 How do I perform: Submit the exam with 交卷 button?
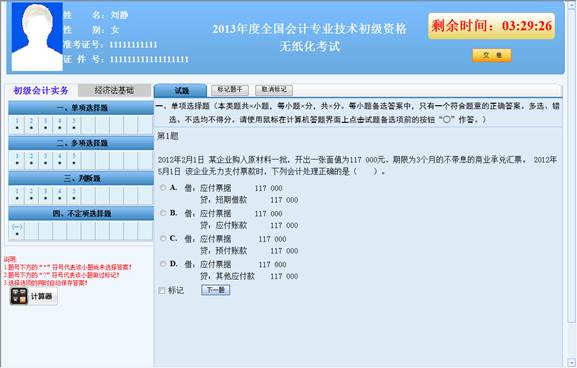click(x=492, y=56)
